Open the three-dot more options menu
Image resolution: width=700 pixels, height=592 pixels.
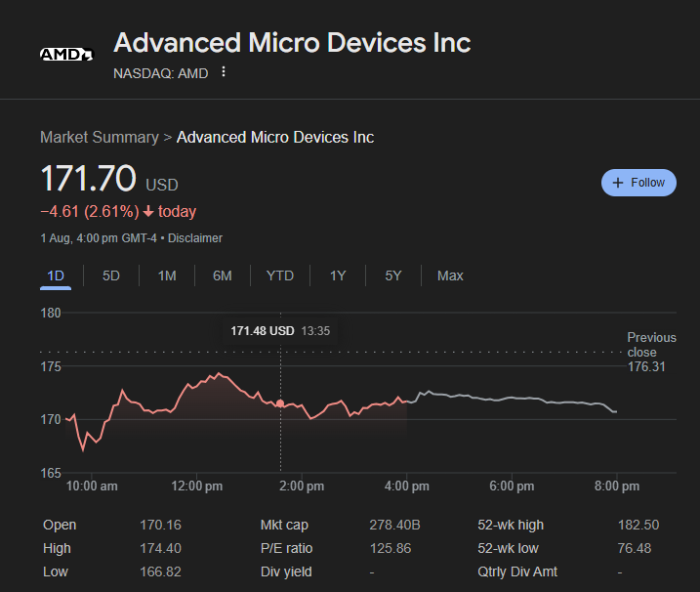(224, 72)
